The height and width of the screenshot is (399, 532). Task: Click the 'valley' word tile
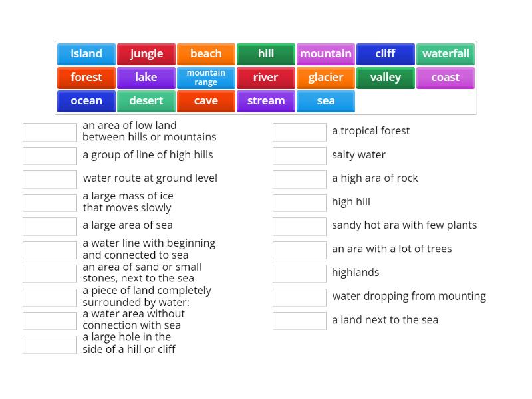tap(385, 78)
